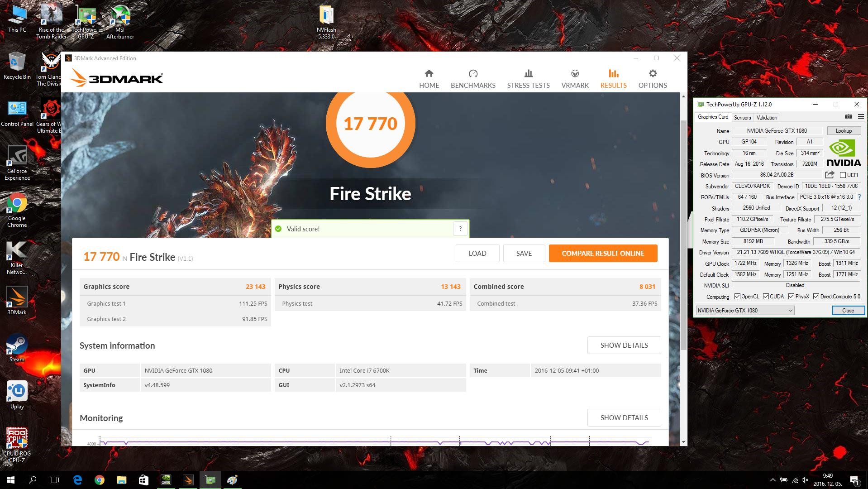Show details for Monitoring
The height and width of the screenshot is (489, 868).
pos(624,417)
